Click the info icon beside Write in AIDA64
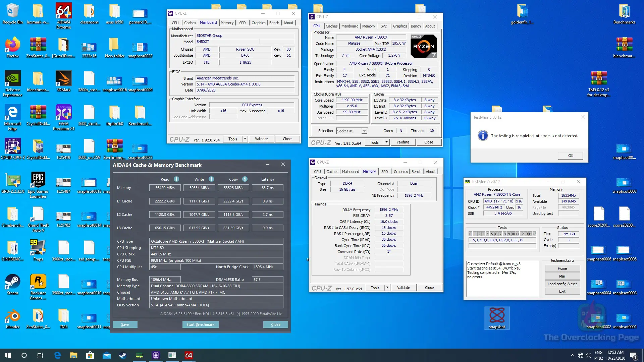This screenshot has height=362, width=644. click(211, 179)
